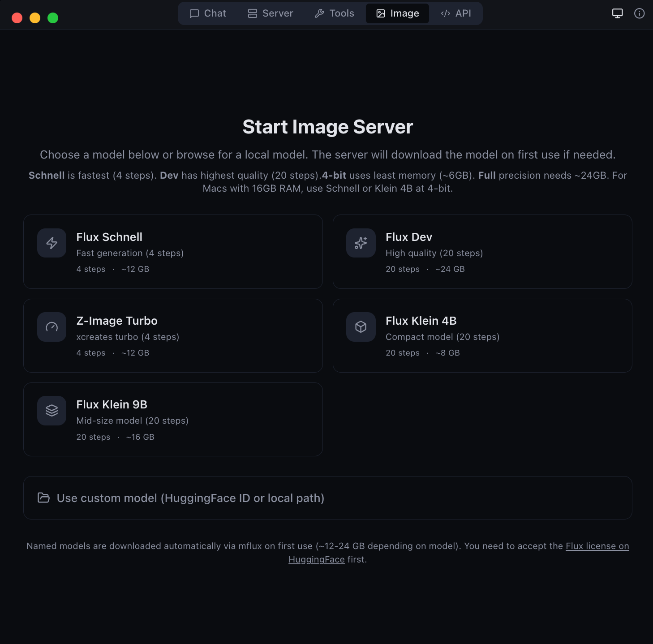Viewport: 653px width, 644px height.
Task: Select the Flux Klein 9B mid-size model card
Action: pos(173,419)
